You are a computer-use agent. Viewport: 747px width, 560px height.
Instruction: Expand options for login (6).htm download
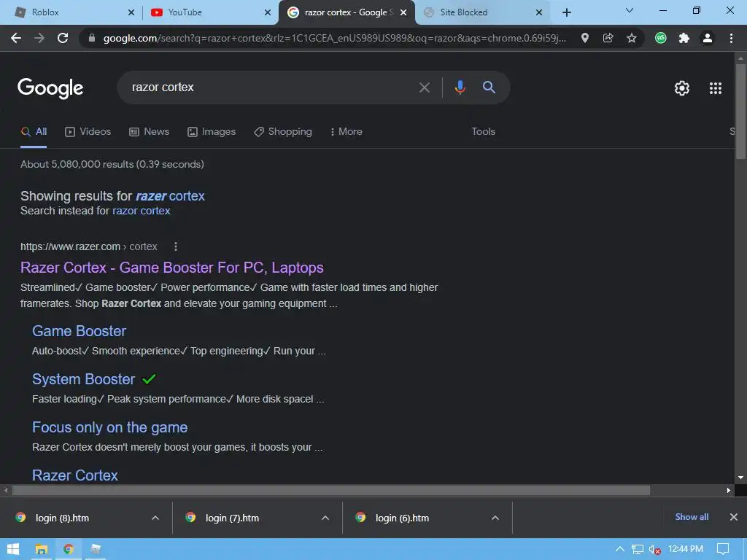[x=495, y=518]
